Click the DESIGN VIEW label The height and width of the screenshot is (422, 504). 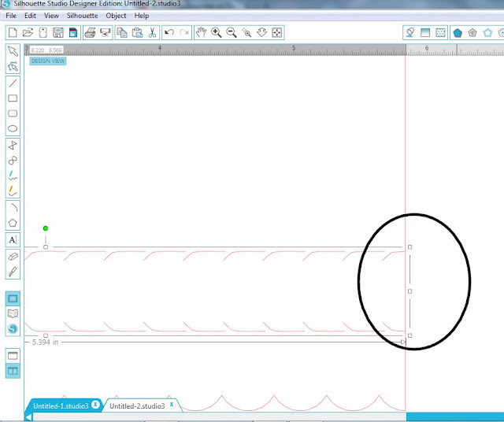click(x=48, y=61)
